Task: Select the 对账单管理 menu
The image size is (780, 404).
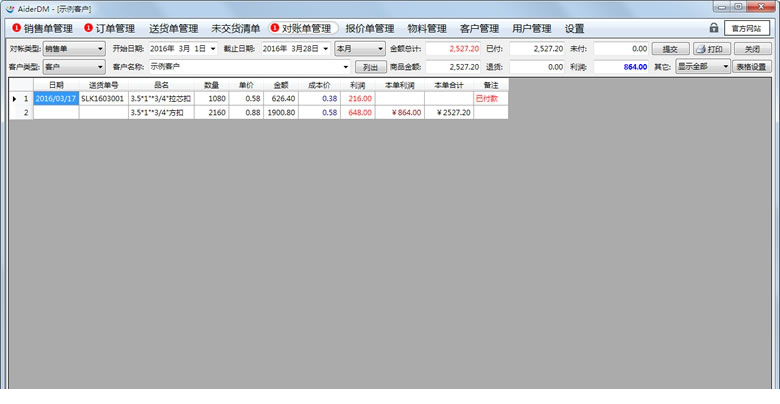Action: click(303, 28)
